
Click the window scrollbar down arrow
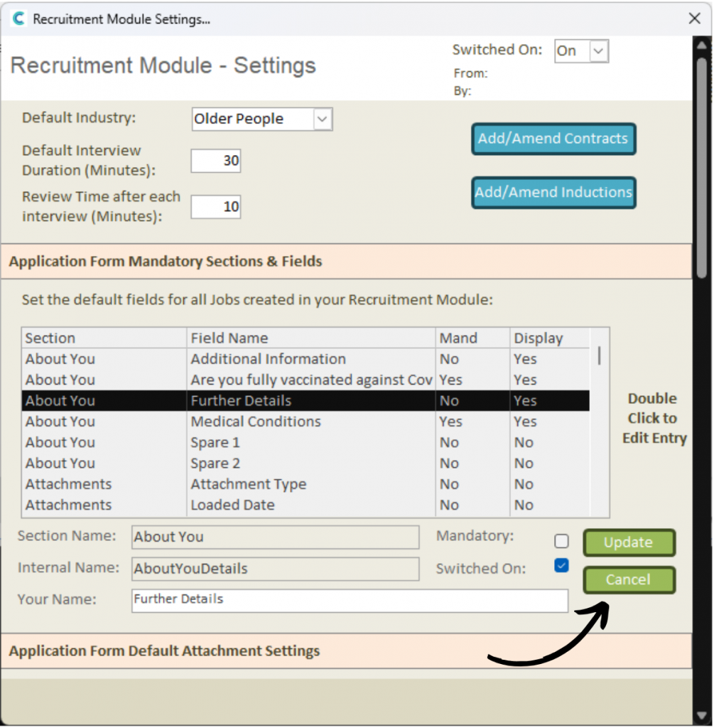(702, 715)
